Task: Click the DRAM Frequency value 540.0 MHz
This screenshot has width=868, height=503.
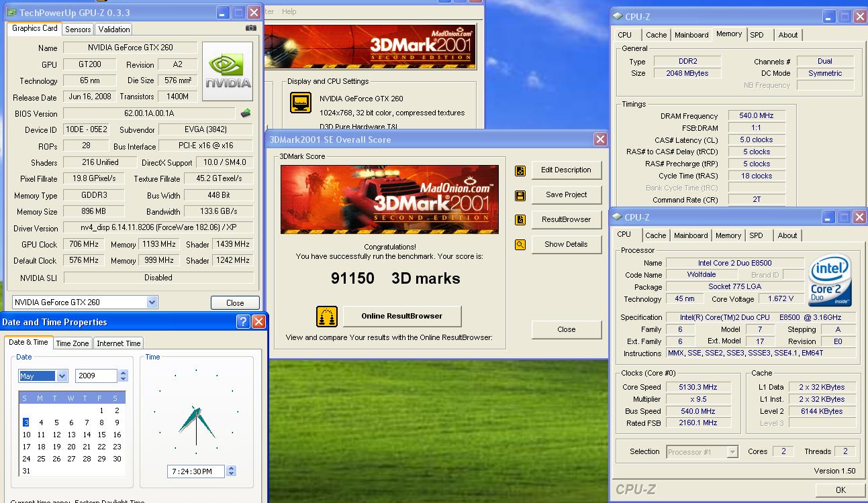Action: pos(756,116)
